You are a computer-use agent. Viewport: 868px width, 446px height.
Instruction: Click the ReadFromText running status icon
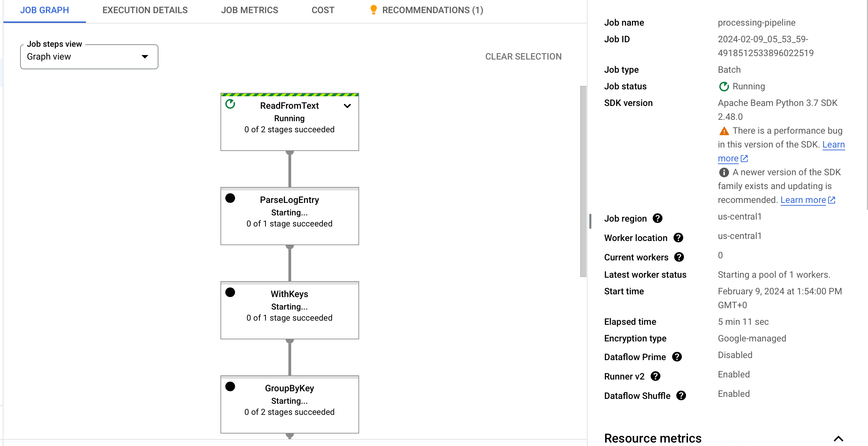point(230,104)
